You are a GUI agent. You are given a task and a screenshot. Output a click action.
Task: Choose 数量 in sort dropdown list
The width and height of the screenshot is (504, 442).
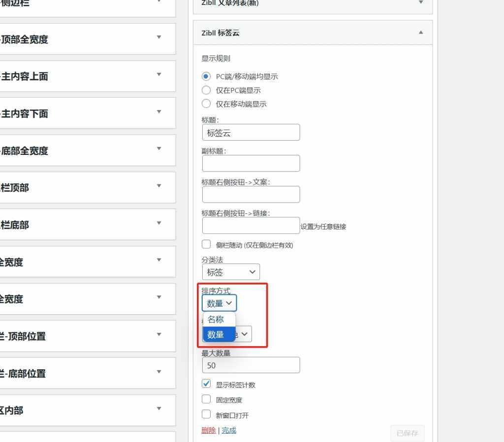[x=219, y=334]
